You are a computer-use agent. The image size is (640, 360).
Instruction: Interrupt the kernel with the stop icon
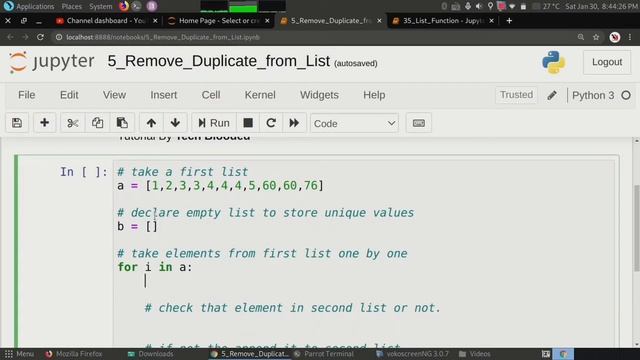248,123
